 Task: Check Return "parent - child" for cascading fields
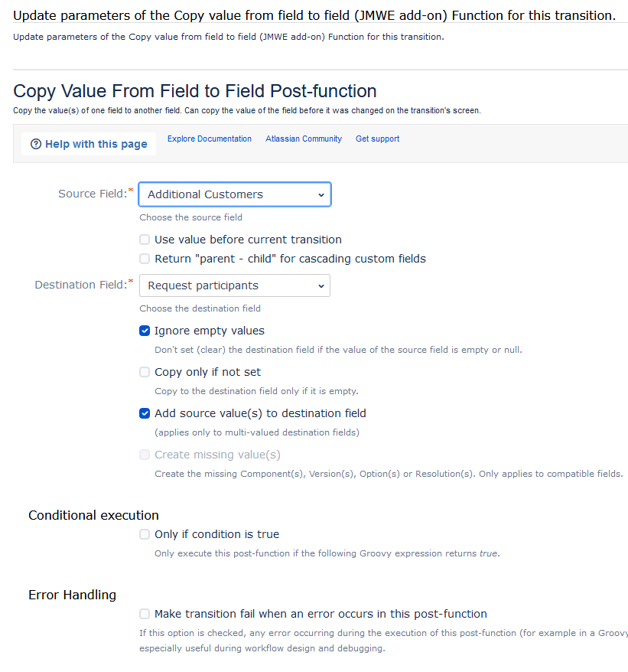pyautogui.click(x=145, y=259)
